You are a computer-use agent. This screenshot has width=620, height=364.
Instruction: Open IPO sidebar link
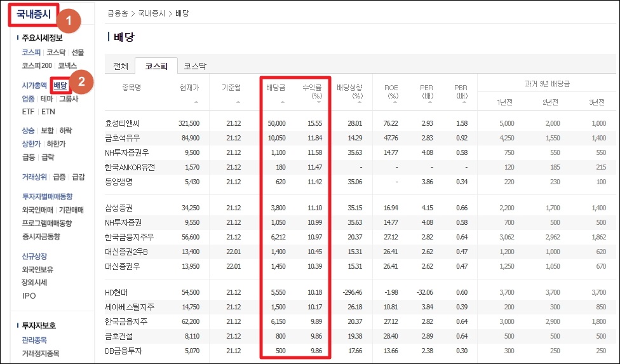click(29, 295)
